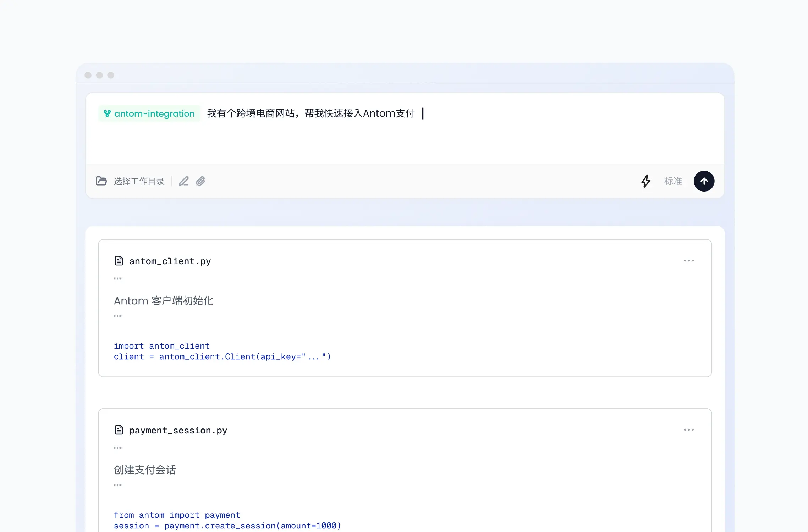Click the lightning bolt icon
The image size is (808, 532).
pos(646,181)
